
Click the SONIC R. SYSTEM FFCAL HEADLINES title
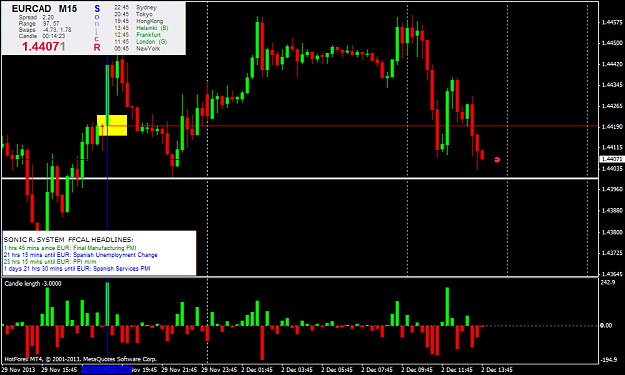point(69,240)
